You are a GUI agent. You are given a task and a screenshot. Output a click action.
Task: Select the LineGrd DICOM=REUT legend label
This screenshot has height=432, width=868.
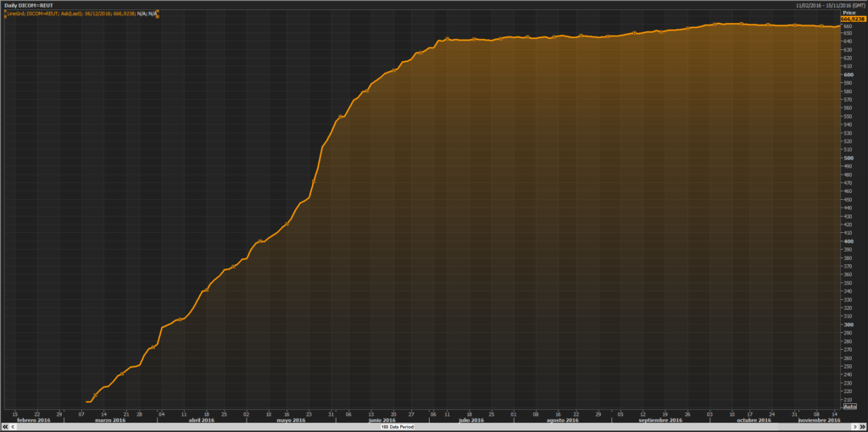(81, 14)
